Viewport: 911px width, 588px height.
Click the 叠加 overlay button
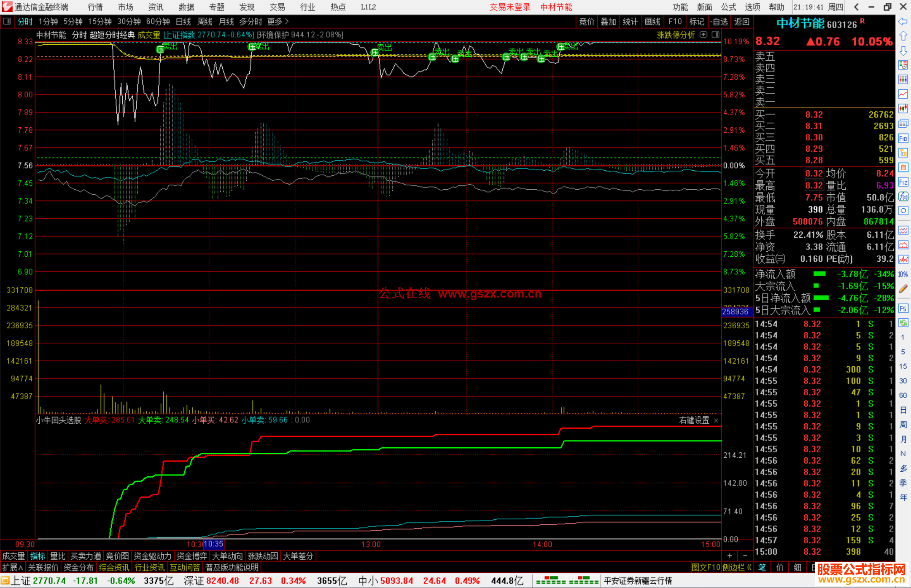pyautogui.click(x=608, y=21)
